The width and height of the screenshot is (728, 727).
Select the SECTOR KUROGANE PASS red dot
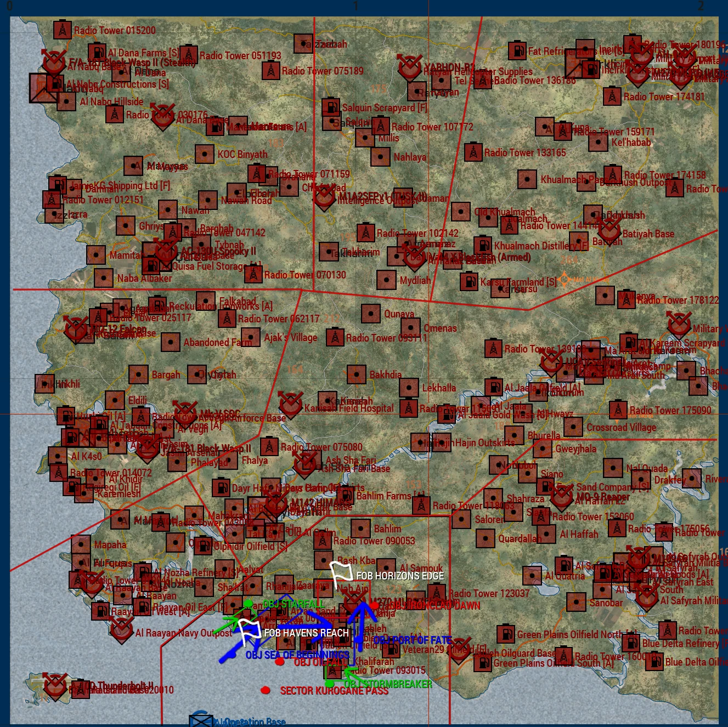(266, 690)
